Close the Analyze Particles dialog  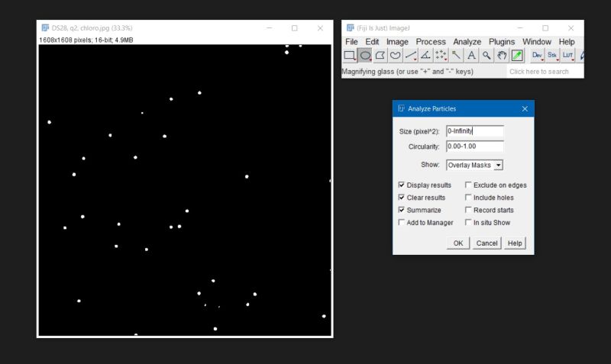525,108
